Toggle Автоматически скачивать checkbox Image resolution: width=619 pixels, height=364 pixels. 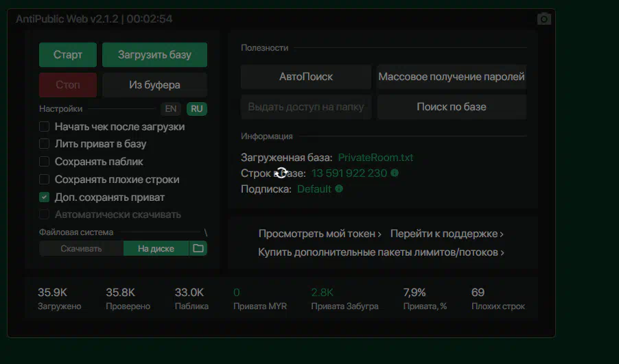pos(44,215)
